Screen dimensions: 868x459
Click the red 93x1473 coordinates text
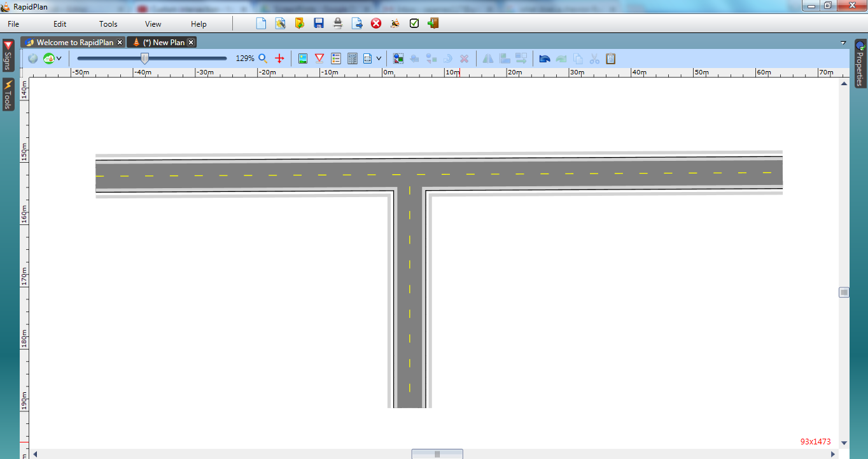point(816,441)
